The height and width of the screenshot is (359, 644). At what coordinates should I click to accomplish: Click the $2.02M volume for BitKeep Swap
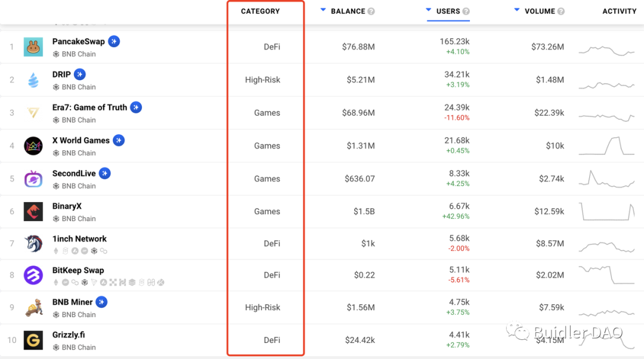coord(550,275)
